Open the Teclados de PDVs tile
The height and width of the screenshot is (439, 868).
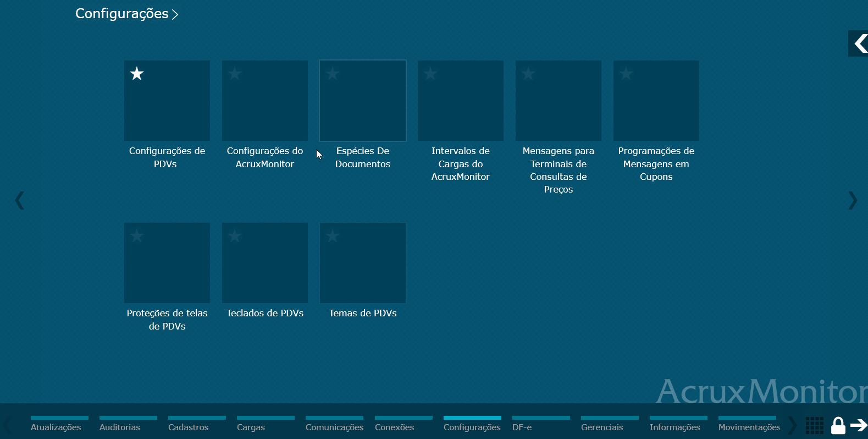(265, 263)
